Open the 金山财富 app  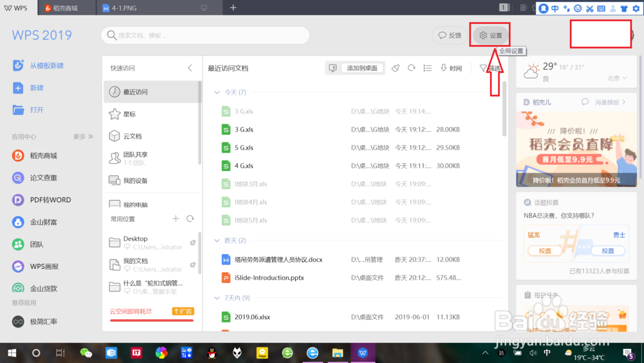35,222
